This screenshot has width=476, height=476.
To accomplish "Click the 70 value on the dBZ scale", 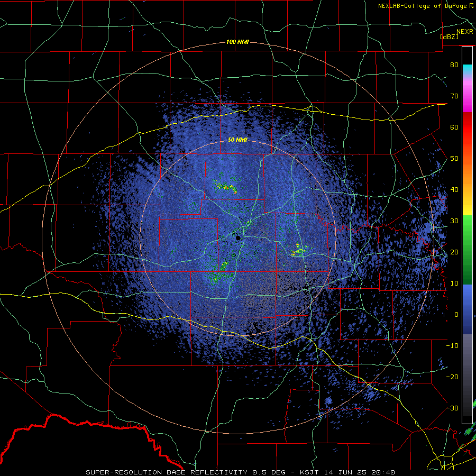I will [454, 96].
